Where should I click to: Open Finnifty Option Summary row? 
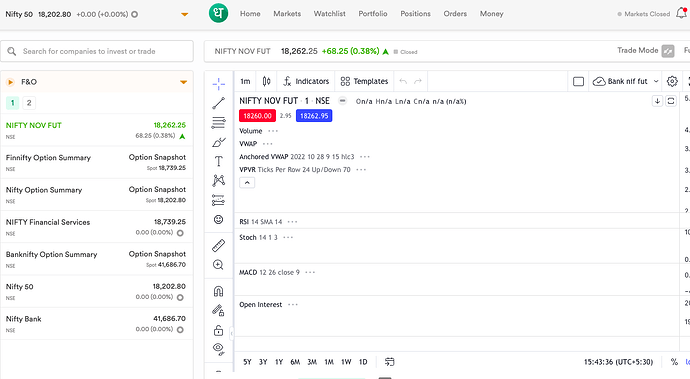coord(97,162)
